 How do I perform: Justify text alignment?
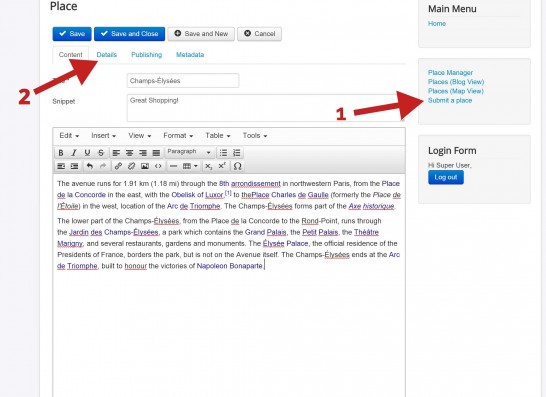(156, 153)
